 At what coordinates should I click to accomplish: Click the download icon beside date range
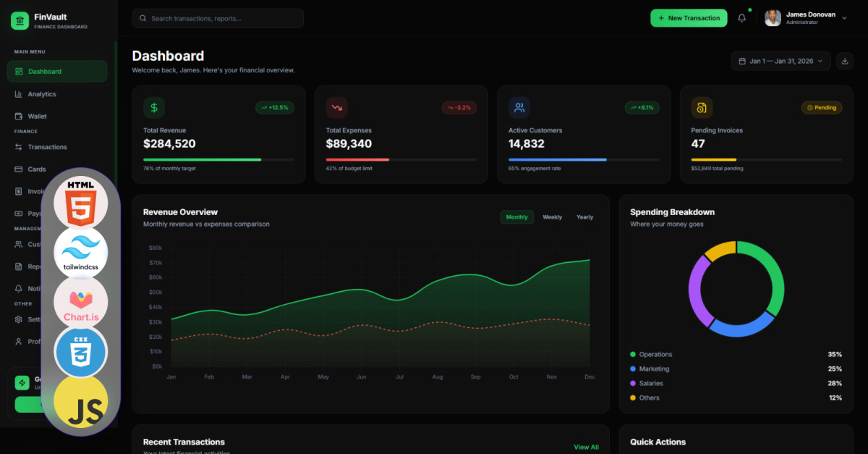(844, 61)
